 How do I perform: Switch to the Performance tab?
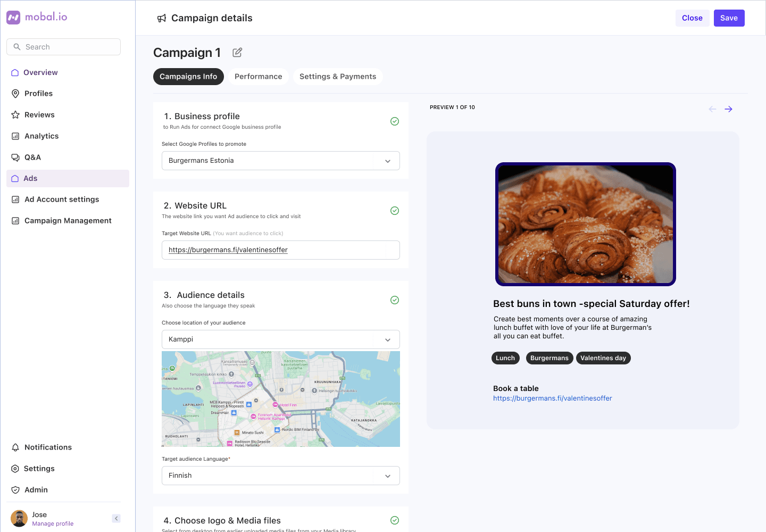[259, 77]
